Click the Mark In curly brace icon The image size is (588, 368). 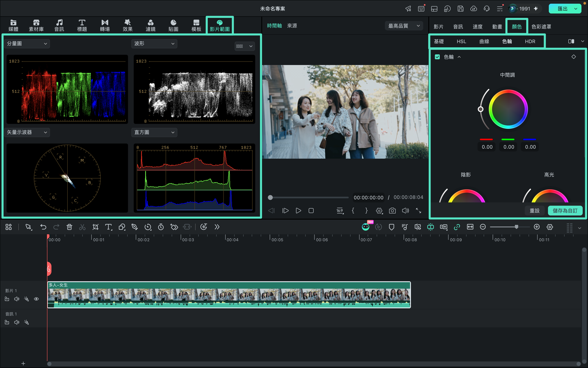[x=353, y=211]
